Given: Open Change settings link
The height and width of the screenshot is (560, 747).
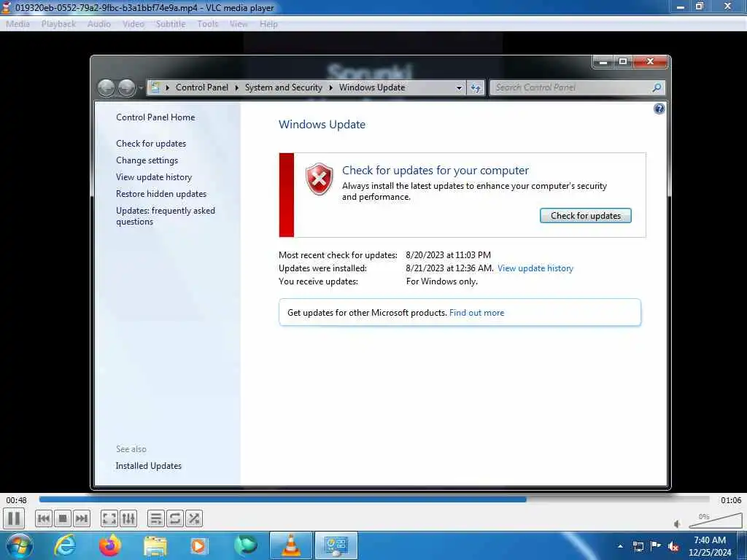Looking at the screenshot, I should 147,160.
